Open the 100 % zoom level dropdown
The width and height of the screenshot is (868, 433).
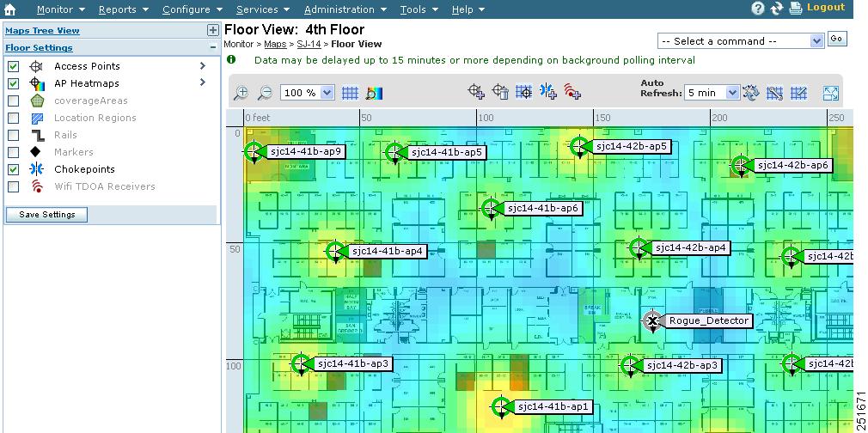[307, 93]
